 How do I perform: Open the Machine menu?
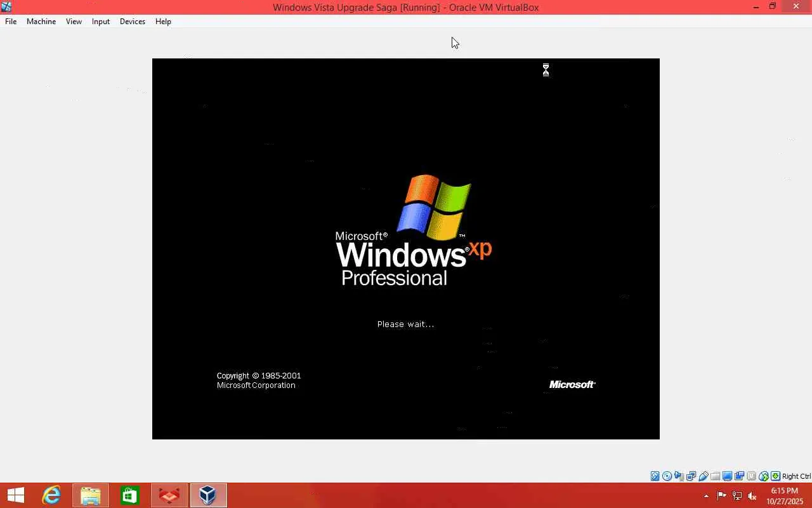click(41, 22)
